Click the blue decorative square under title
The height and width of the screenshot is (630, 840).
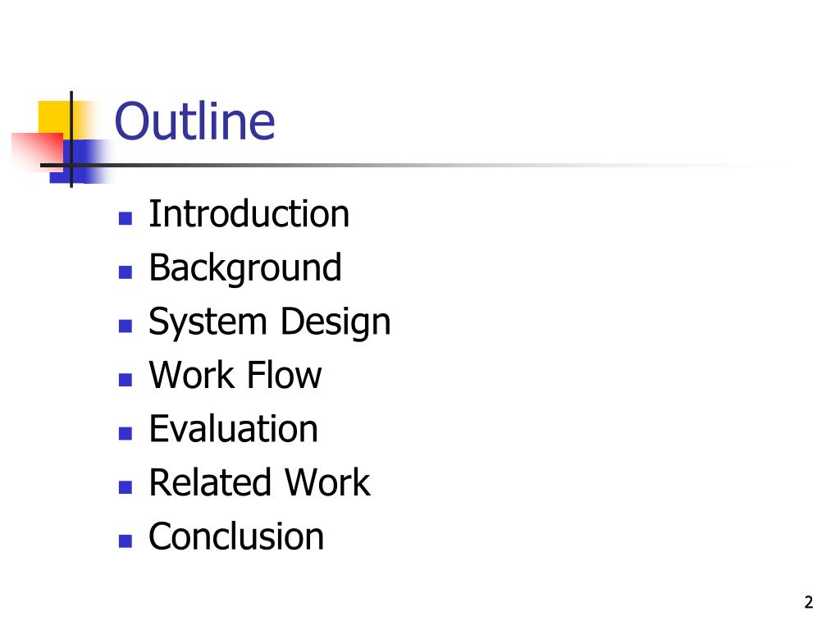pos(80,162)
